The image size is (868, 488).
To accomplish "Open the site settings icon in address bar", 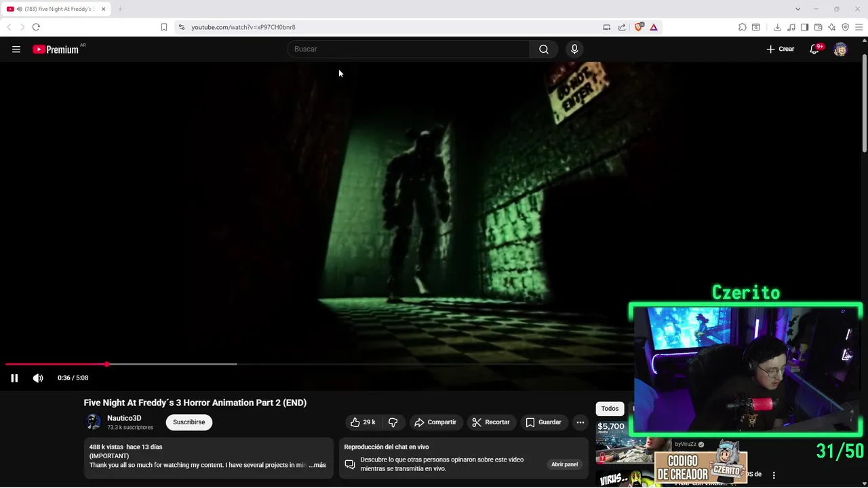I will tap(181, 27).
